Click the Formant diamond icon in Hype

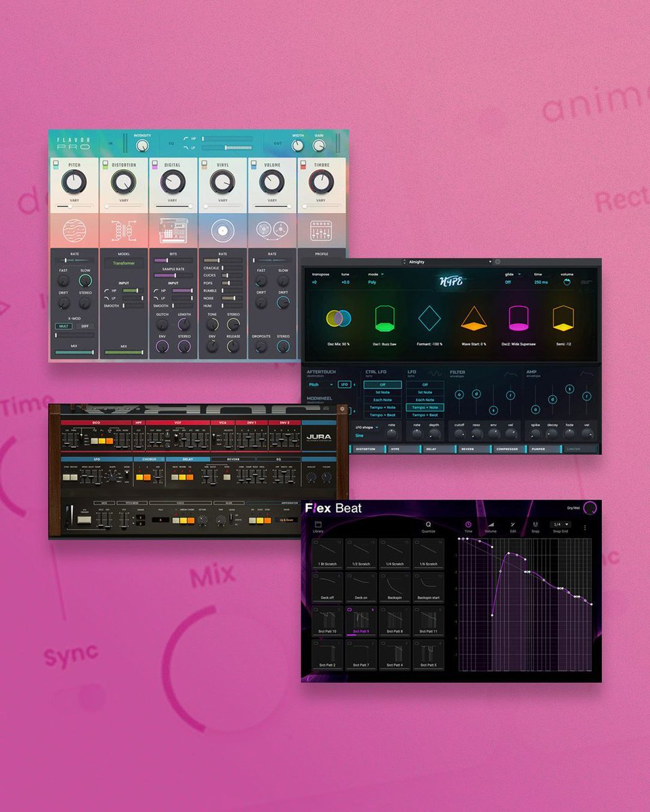(429, 318)
